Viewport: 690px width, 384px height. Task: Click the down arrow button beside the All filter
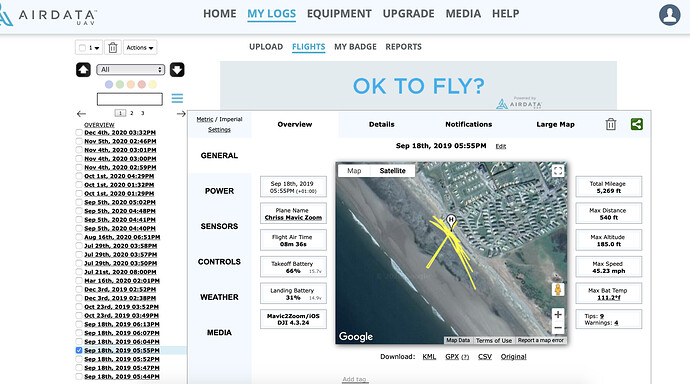(x=177, y=69)
